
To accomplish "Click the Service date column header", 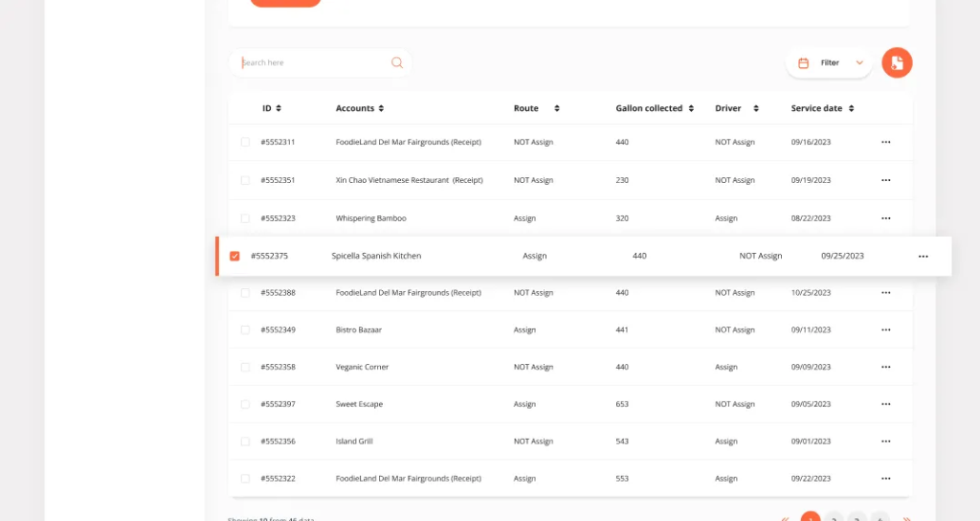I will coord(816,108).
